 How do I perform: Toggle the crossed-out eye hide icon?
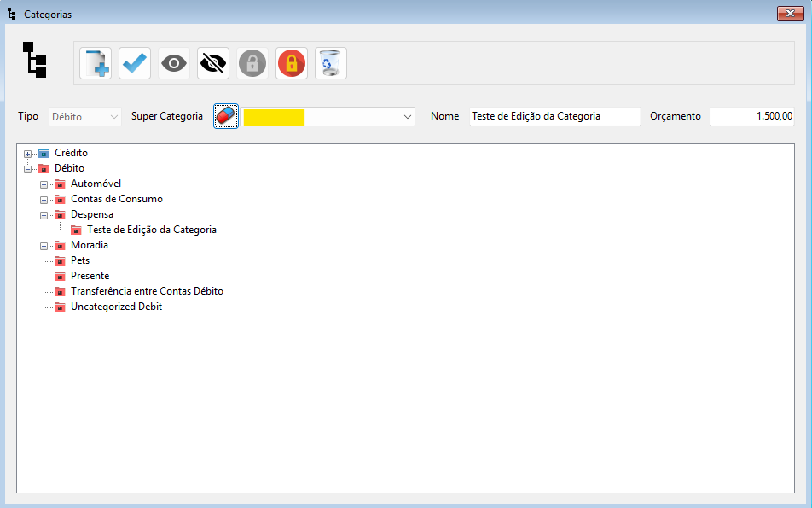point(213,63)
